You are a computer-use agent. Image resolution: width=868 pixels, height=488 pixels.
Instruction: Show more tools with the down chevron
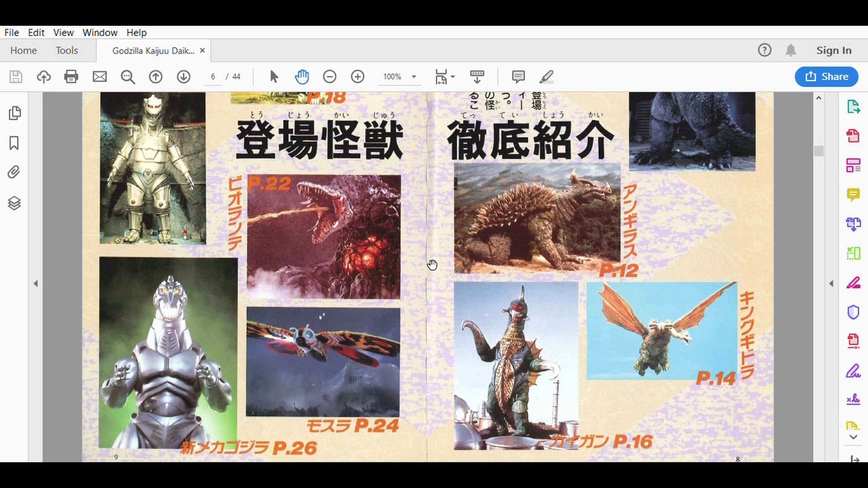click(x=853, y=437)
